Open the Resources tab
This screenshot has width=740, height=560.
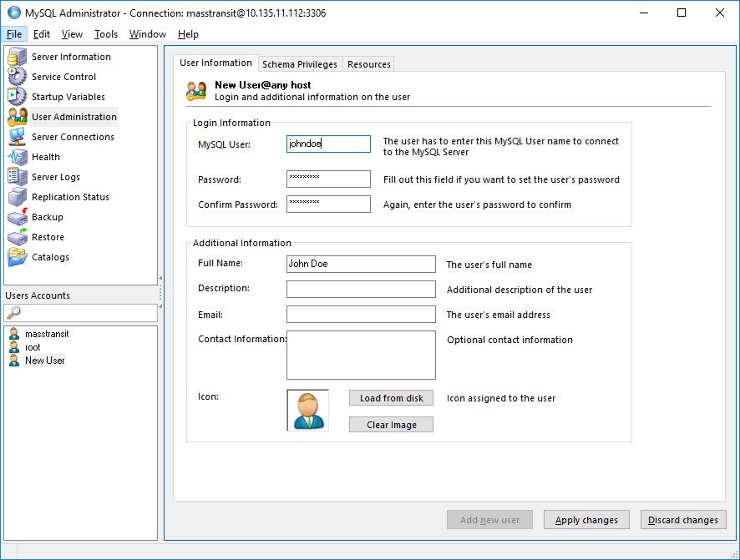click(x=367, y=63)
